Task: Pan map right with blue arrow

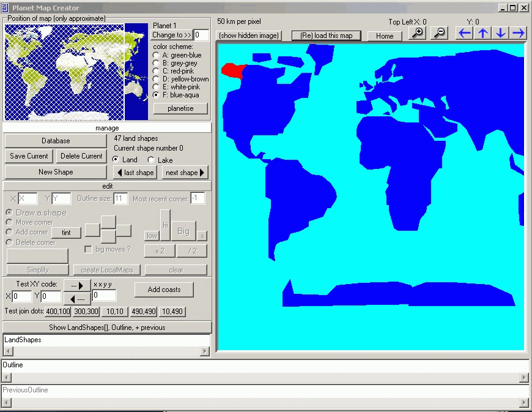Action: [519, 33]
